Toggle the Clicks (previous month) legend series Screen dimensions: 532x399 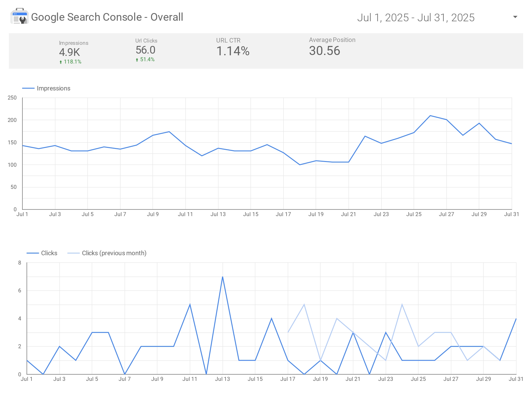(107, 253)
